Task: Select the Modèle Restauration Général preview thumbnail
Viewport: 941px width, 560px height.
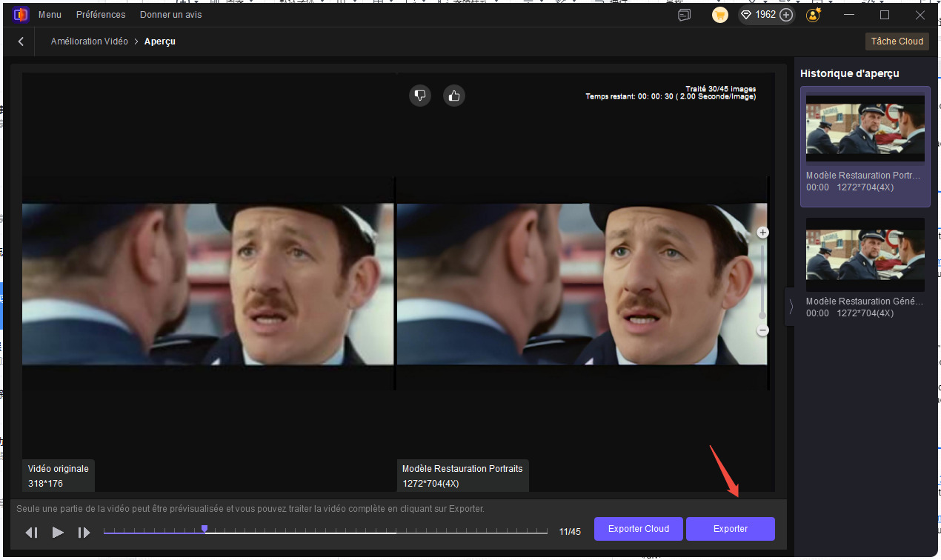Action: pos(865,254)
